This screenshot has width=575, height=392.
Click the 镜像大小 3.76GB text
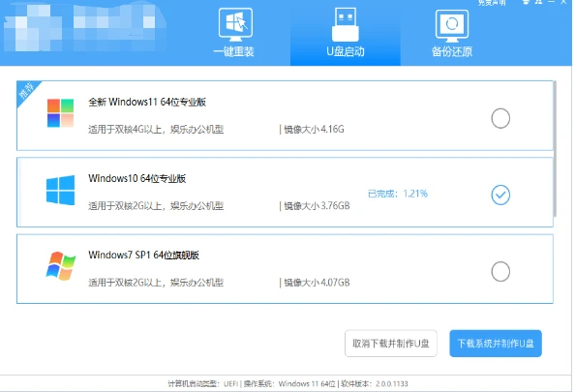click(x=317, y=206)
